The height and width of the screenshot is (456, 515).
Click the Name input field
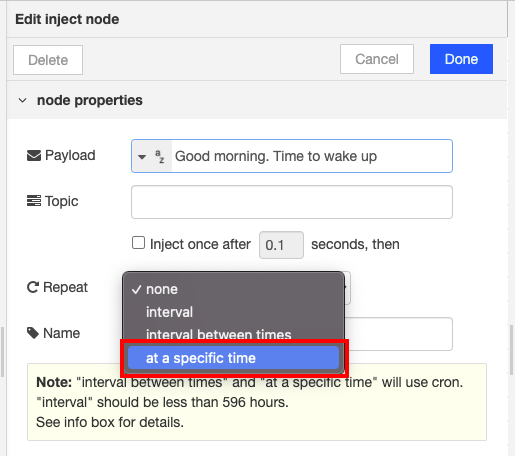(x=398, y=334)
